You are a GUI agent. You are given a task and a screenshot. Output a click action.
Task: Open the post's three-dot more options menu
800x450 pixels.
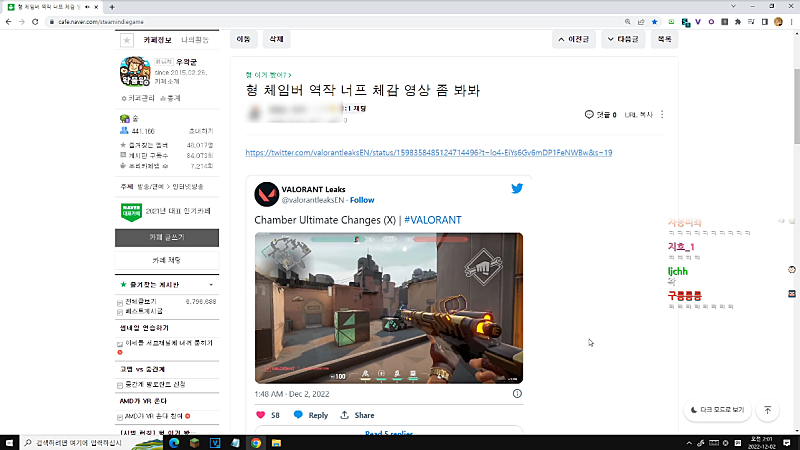tap(662, 115)
